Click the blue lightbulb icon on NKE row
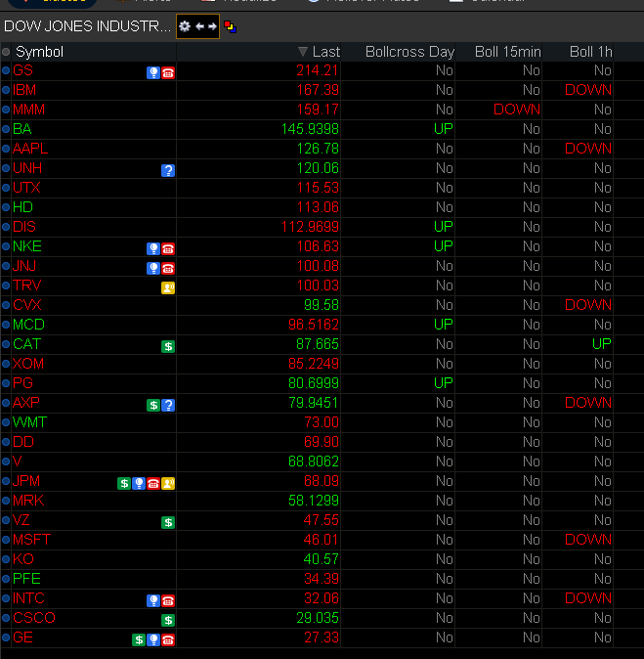Screen dimensions: 644x659 tap(153, 248)
